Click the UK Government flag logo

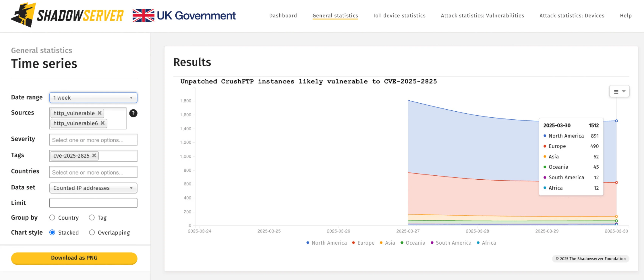[184, 16]
